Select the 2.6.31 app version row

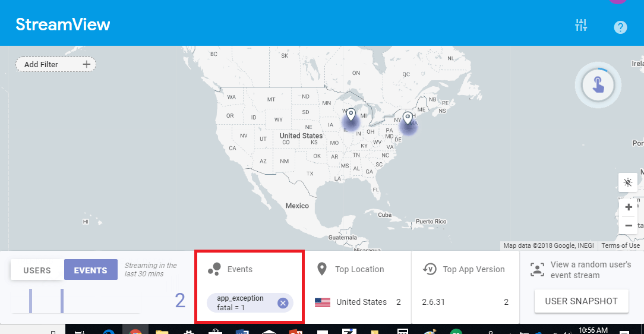click(x=465, y=302)
